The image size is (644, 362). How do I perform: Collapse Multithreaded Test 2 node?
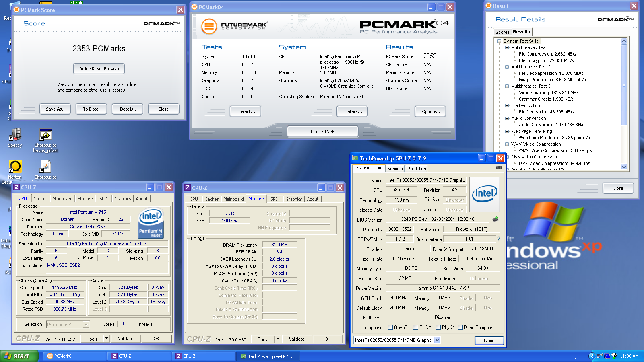(x=507, y=67)
